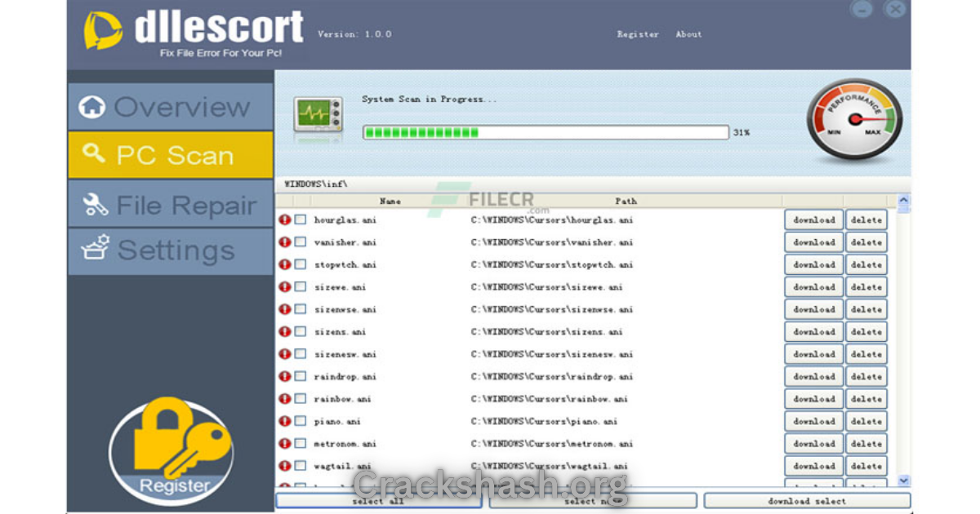Image resolution: width=980 pixels, height=514 pixels.
Task: Click the error icon beside piano.ani
Action: click(x=284, y=422)
